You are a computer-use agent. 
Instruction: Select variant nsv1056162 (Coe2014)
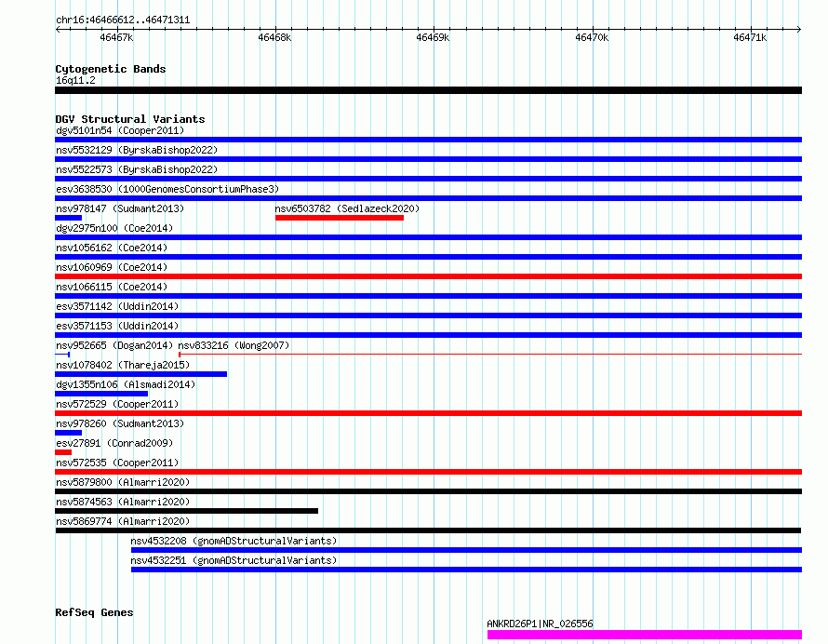click(x=112, y=248)
